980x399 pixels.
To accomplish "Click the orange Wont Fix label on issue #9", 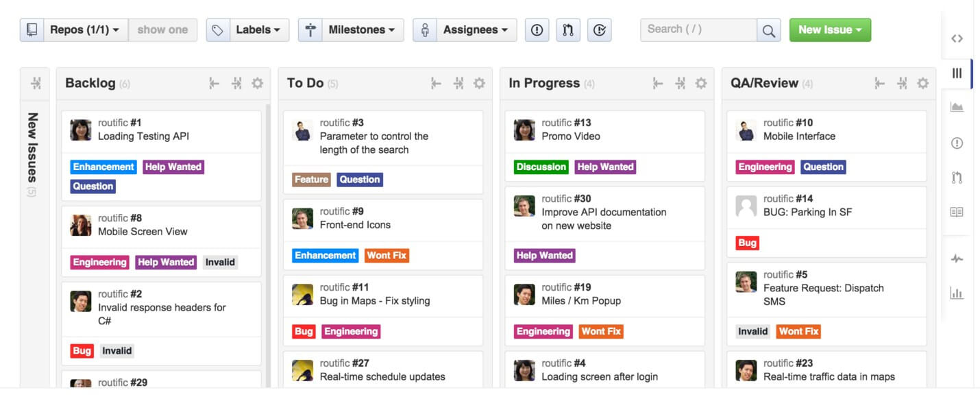I will point(387,256).
